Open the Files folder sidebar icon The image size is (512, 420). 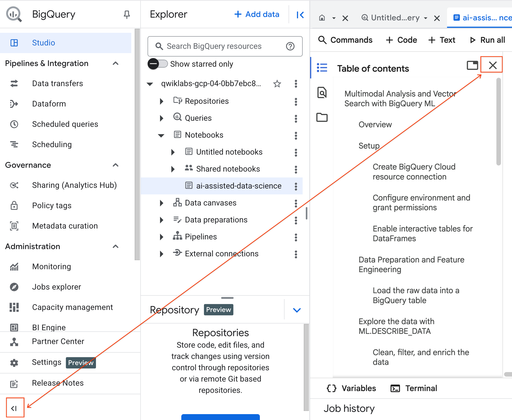[x=322, y=117]
